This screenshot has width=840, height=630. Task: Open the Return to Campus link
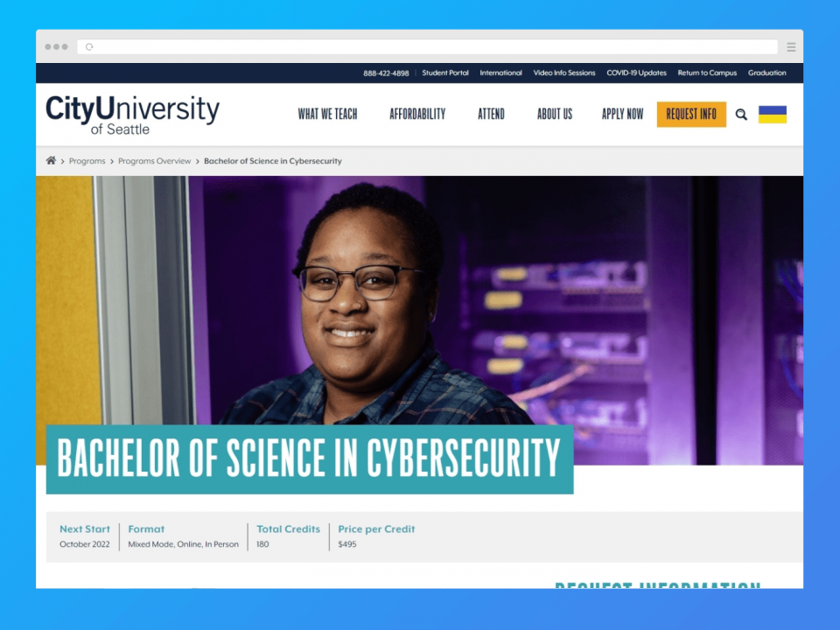707,73
